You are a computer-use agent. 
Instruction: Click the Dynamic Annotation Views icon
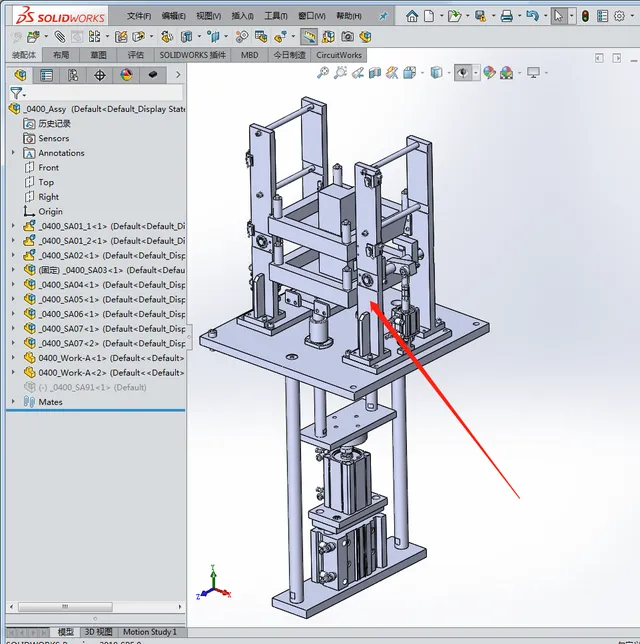pos(392,73)
